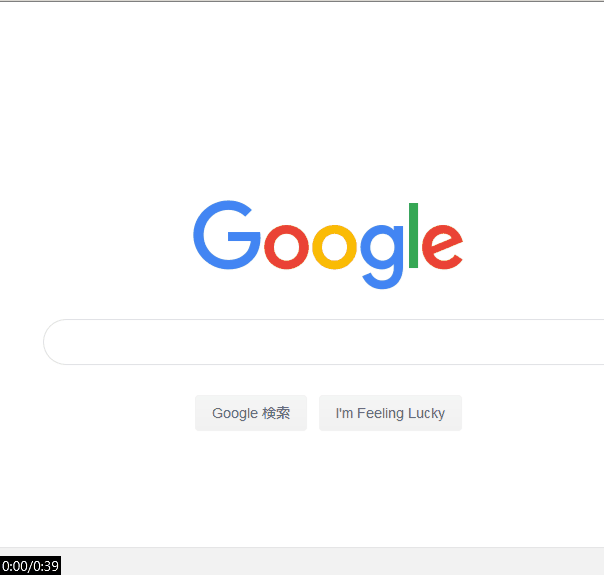Image resolution: width=604 pixels, height=575 pixels.
Task: Click the 0:00 elapsed time text
Action: coord(15,566)
